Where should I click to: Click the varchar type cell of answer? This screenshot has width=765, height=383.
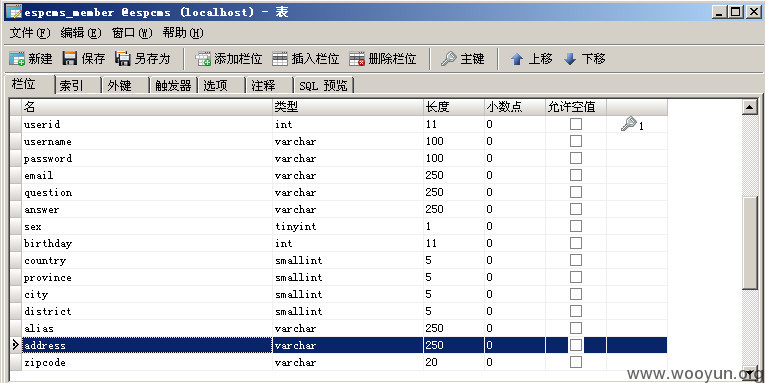point(348,209)
